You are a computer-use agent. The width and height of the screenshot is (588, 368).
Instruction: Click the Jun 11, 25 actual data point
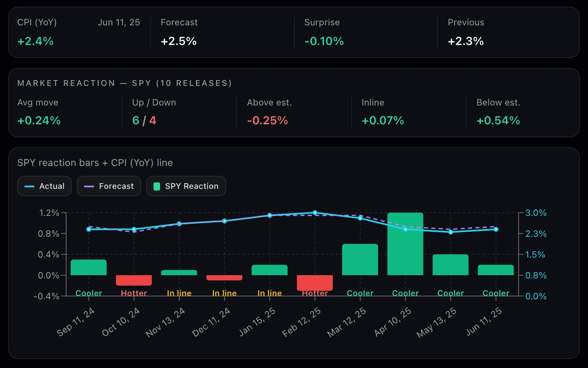pos(496,229)
